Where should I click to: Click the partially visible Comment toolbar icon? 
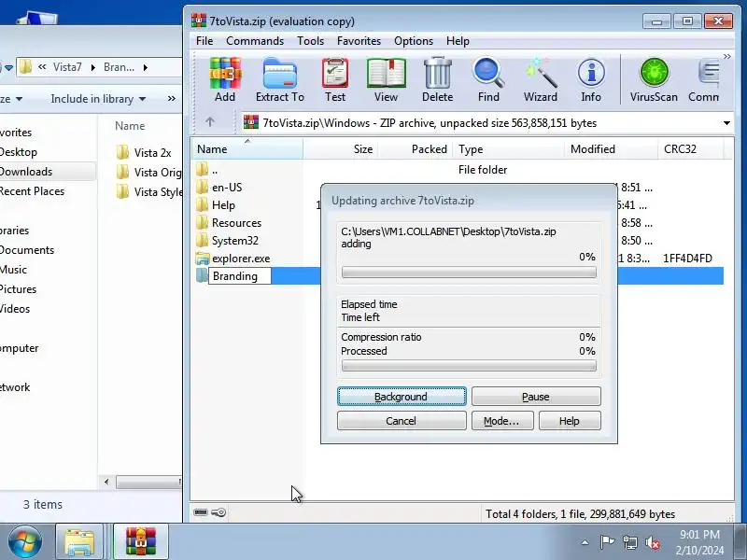pyautogui.click(x=704, y=79)
